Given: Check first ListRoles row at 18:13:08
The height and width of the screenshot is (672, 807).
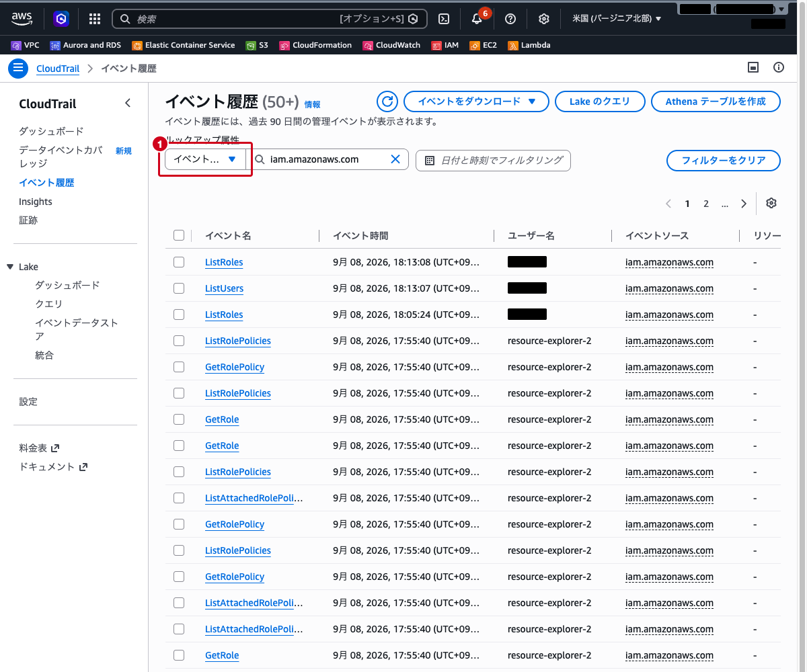Looking at the screenshot, I should [x=178, y=261].
